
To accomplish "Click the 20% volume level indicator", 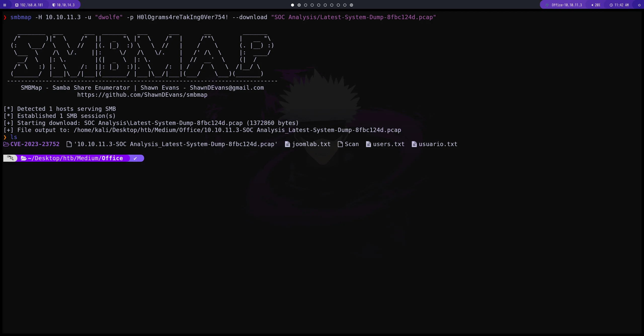I will [596, 5].
